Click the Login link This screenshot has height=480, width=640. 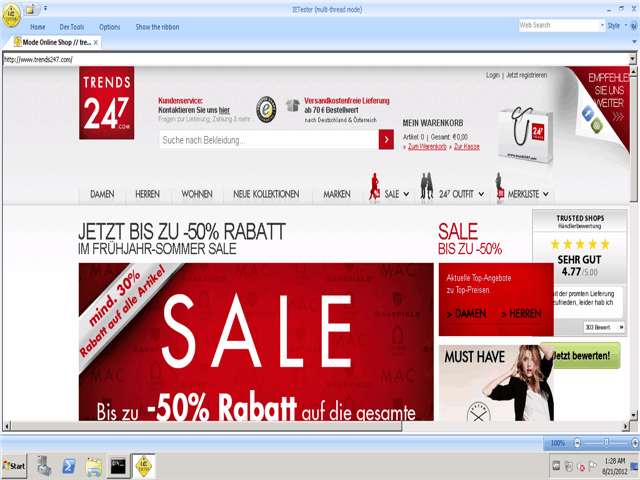(493, 75)
